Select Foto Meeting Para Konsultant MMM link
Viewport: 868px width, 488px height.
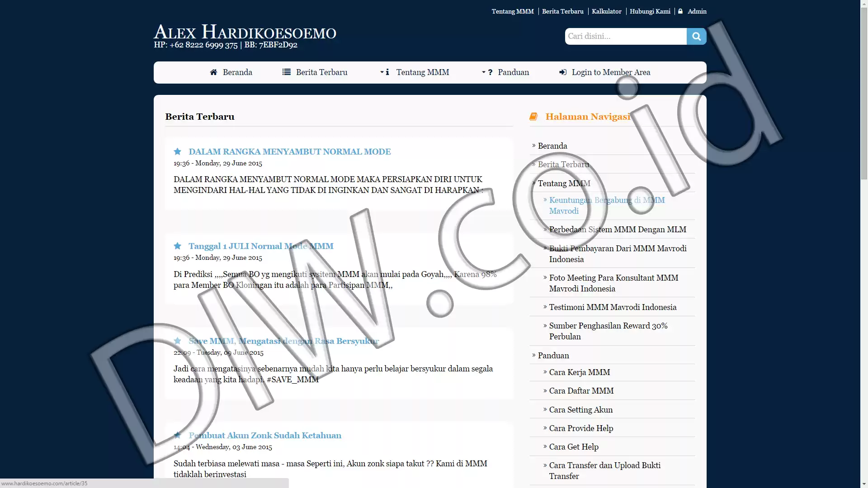(613, 283)
